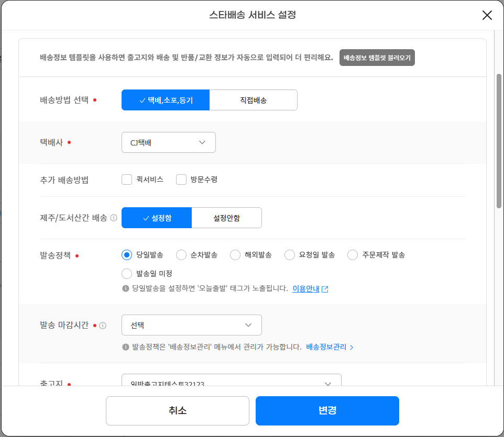Image resolution: width=504 pixels, height=437 pixels.
Task: Open the 출고지 dropdown list
Action: coord(231,383)
